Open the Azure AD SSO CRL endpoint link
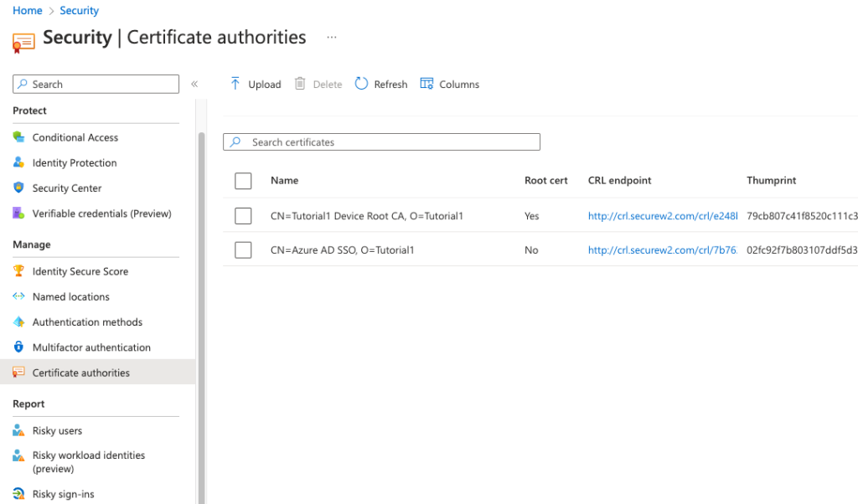Image resolution: width=858 pixels, height=504 pixels. click(662, 250)
